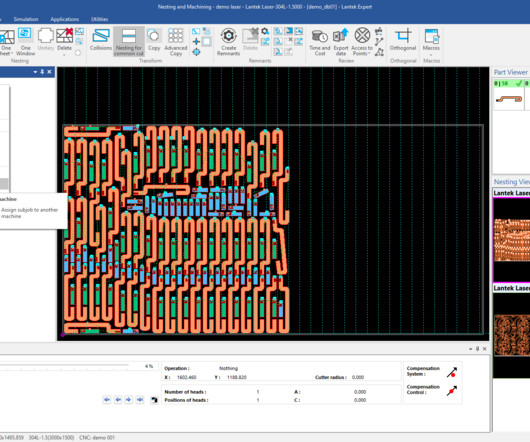This screenshot has width=530, height=442.
Task: Select Nesting for common cut
Action: pyautogui.click(x=129, y=42)
